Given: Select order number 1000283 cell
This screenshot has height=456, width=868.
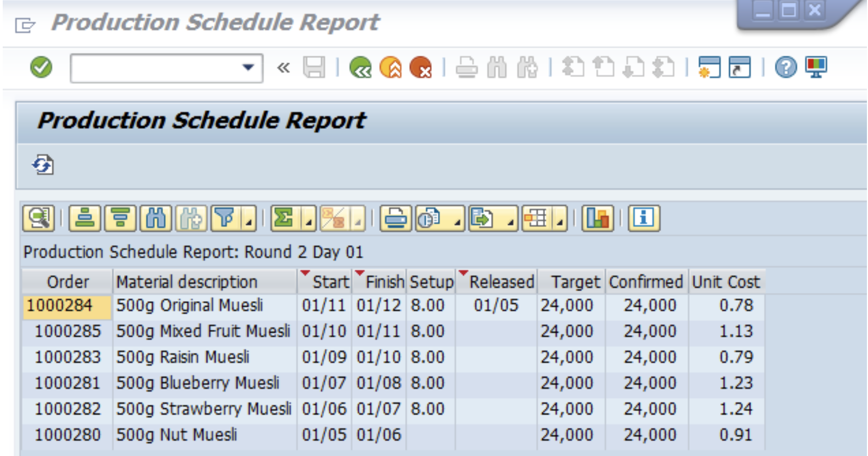Looking at the screenshot, I should 67,357.
